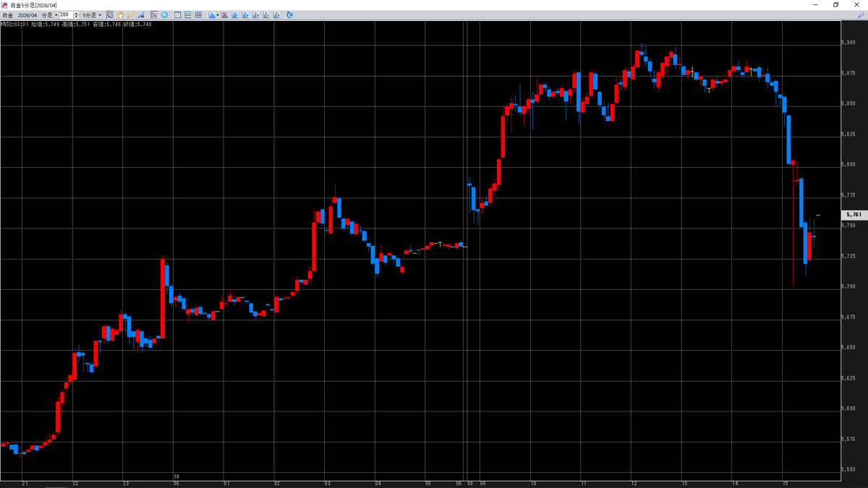The height and width of the screenshot is (488, 868).
Task: Refresh the chart with the blue reload icon
Action: point(289,15)
